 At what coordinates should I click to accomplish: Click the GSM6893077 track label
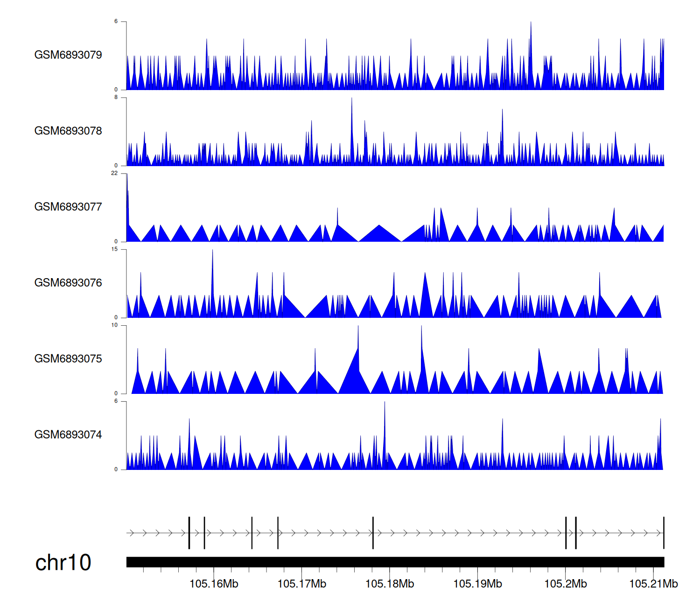[x=68, y=207]
